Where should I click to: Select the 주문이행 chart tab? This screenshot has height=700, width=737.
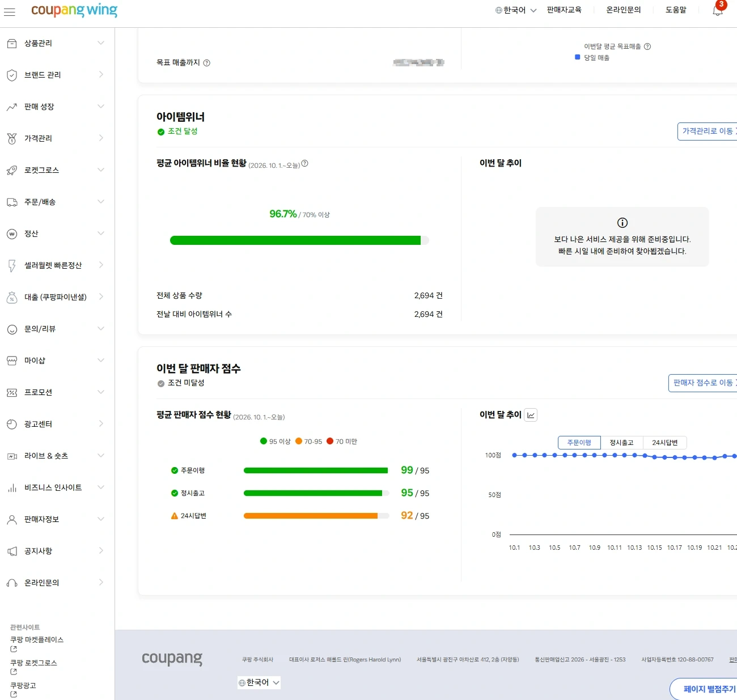[x=579, y=443]
